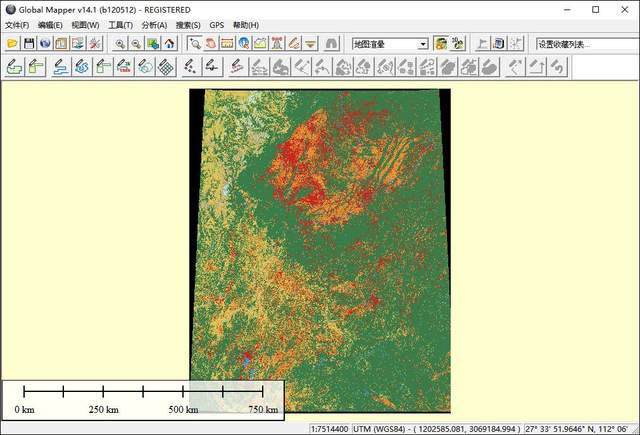Select the Zoom Out magnifier tool
Image resolution: width=640 pixels, height=435 pixels.
click(136, 44)
